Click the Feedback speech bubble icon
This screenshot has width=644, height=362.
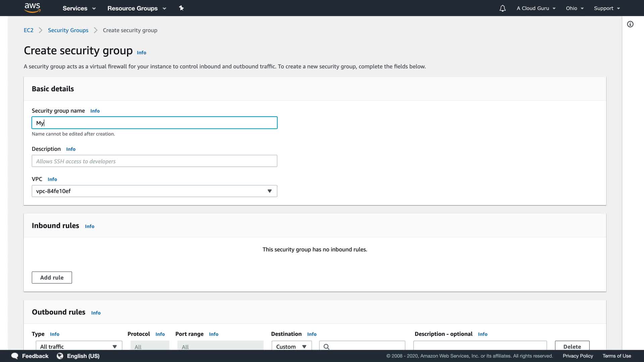point(15,356)
